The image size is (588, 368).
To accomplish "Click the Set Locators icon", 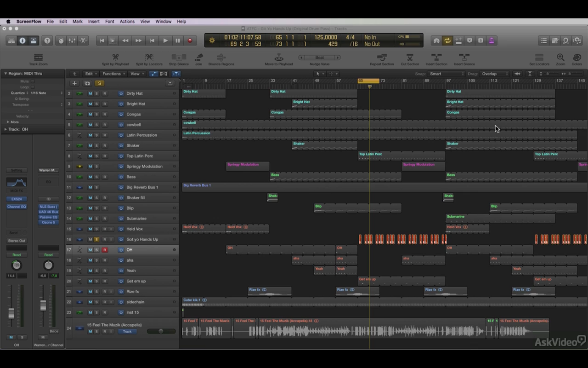I will [539, 57].
